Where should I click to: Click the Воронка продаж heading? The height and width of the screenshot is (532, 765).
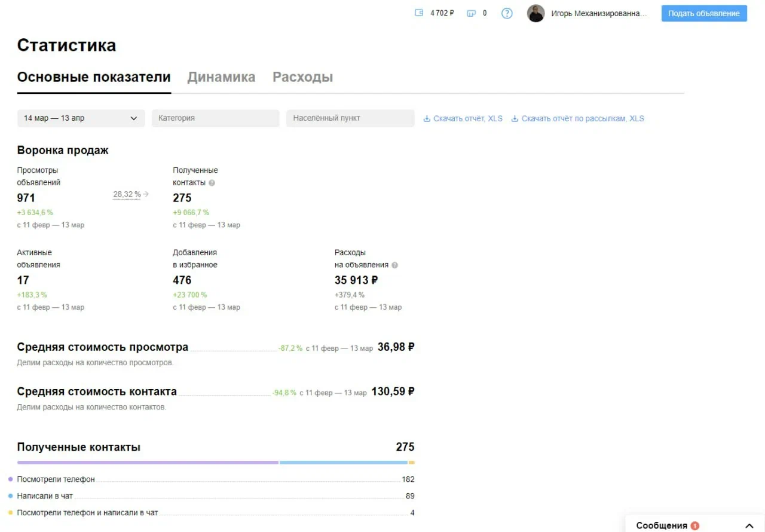[x=63, y=151]
